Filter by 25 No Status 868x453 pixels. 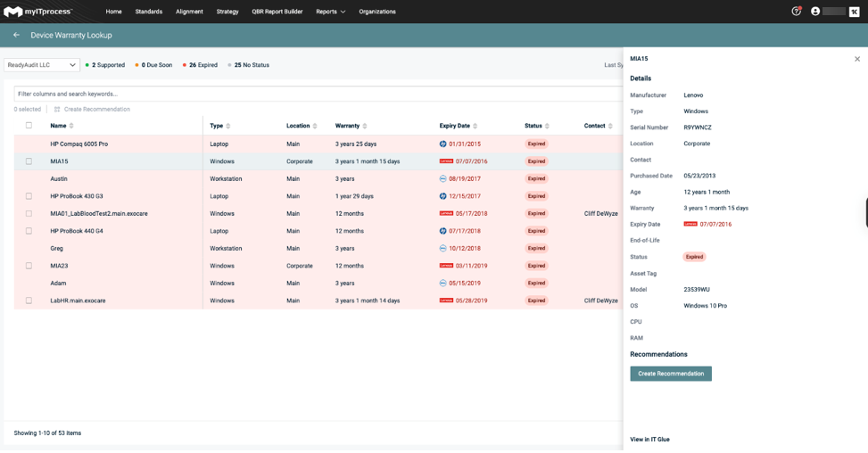tap(249, 65)
